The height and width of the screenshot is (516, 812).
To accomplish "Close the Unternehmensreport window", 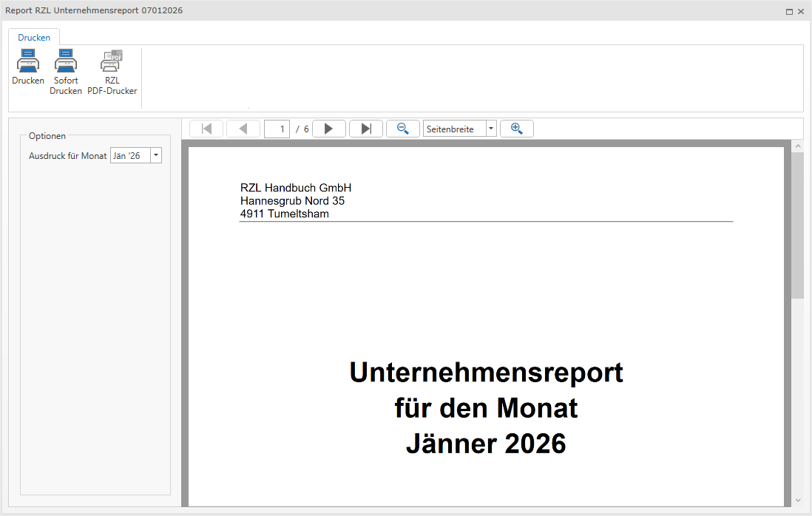I will click(801, 11).
